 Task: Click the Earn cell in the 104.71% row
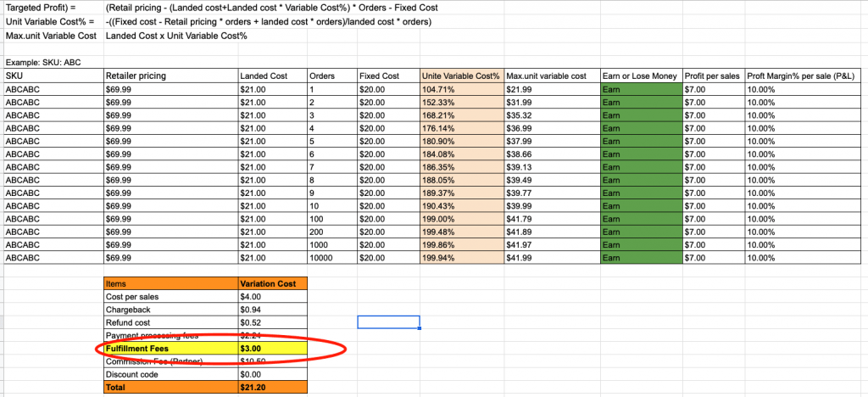(x=641, y=89)
